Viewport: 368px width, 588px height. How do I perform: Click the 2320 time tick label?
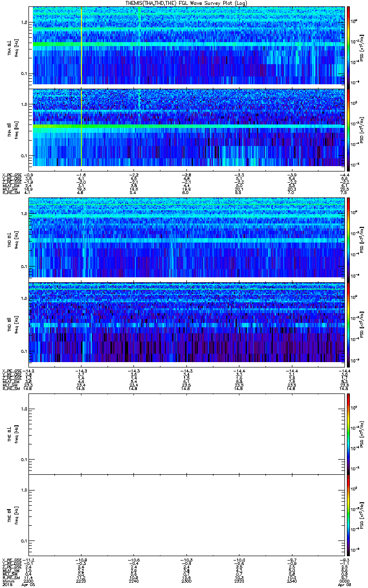tap(239, 581)
